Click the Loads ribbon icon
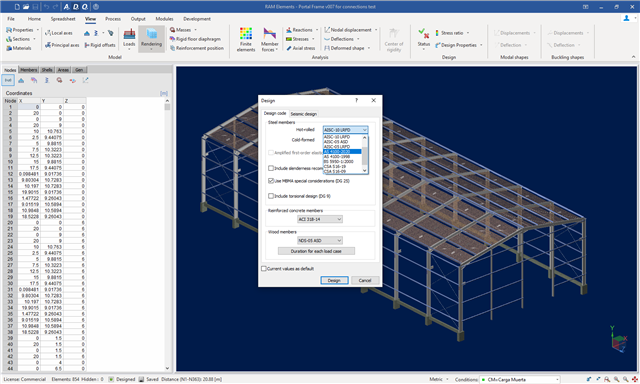The height and width of the screenshot is (384, 640). point(129,38)
